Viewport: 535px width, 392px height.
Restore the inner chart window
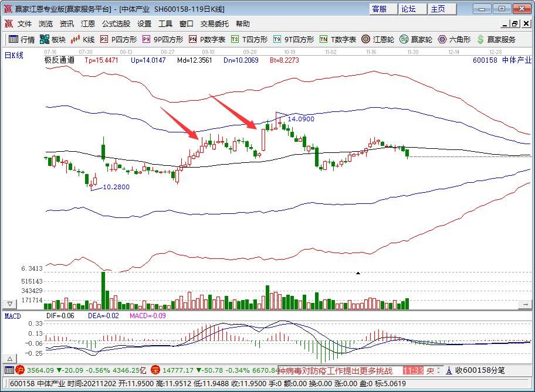coord(515,23)
